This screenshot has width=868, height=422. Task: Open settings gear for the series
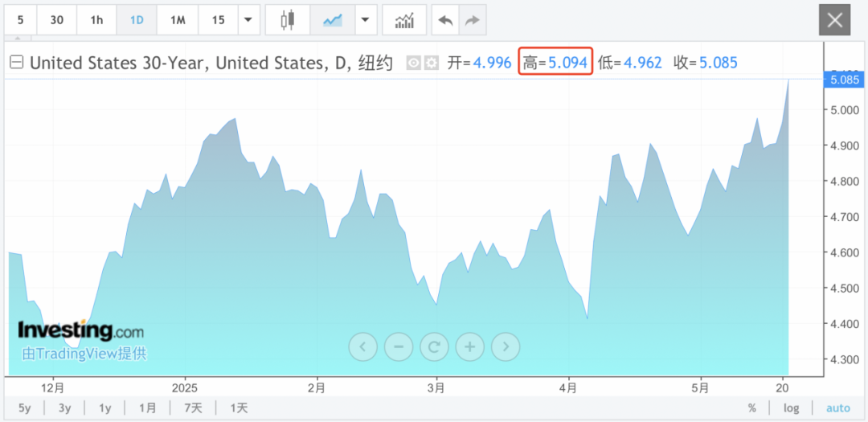pos(432,63)
